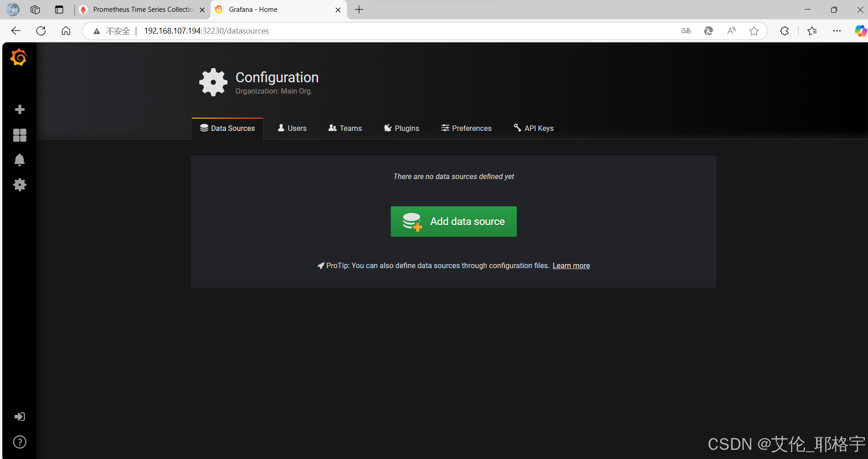
Task: Restore down the browser window
Action: pos(834,10)
